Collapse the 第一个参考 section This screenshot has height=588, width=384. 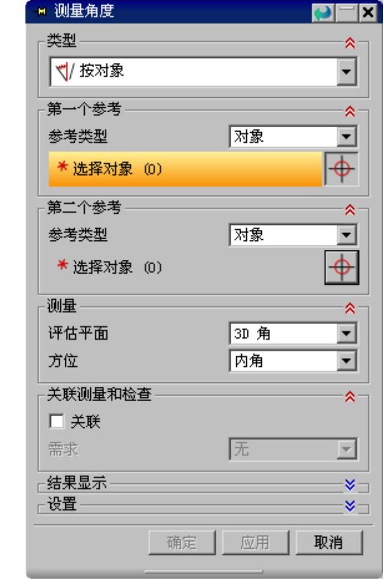point(350,112)
